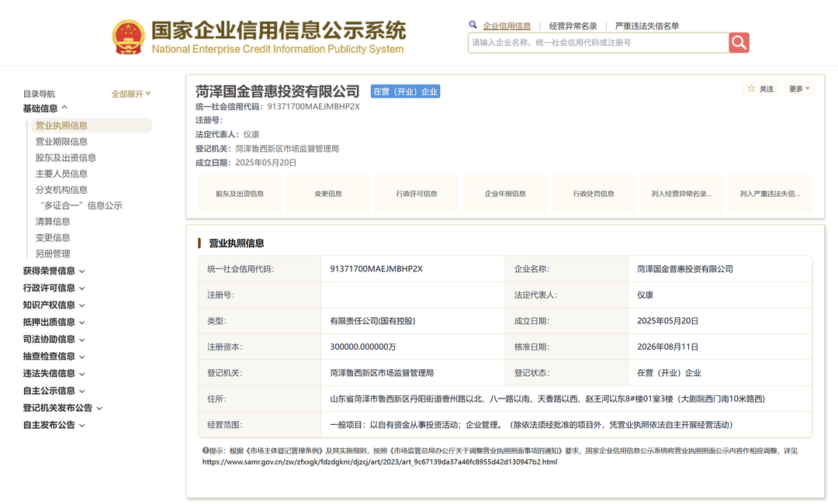Image resolution: width=838 pixels, height=504 pixels.
Task: Select 另册管理 in sidebar
Action: tap(53, 254)
